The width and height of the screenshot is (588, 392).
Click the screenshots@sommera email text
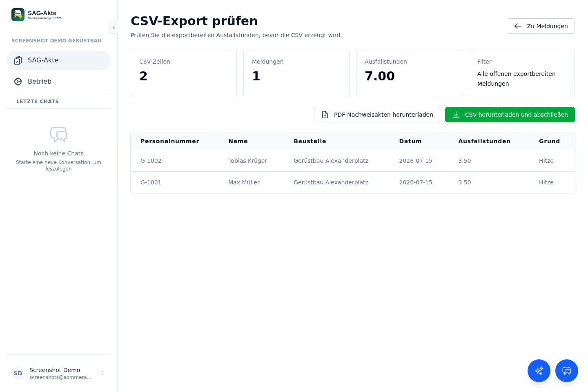[60, 377]
